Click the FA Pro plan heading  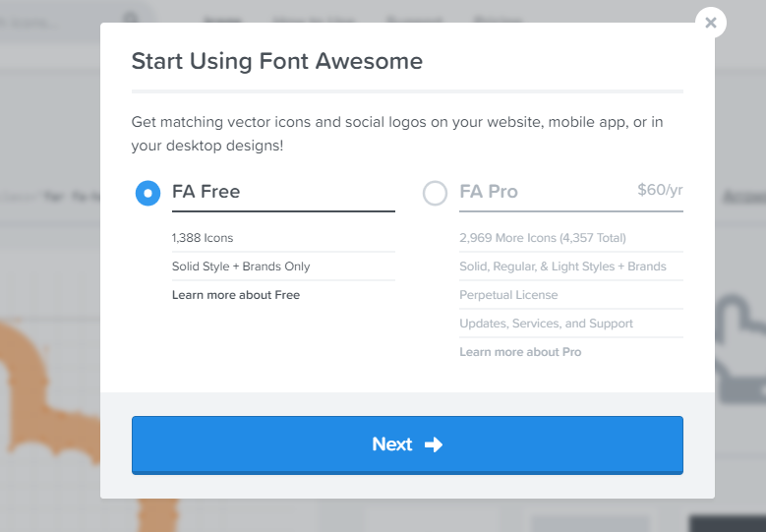[x=489, y=192]
